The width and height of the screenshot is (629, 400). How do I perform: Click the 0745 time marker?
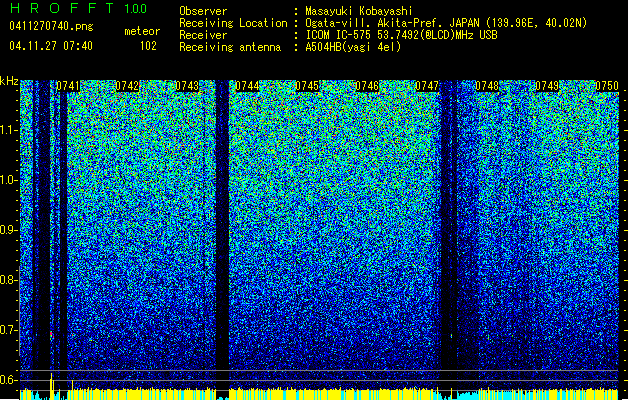click(307, 86)
